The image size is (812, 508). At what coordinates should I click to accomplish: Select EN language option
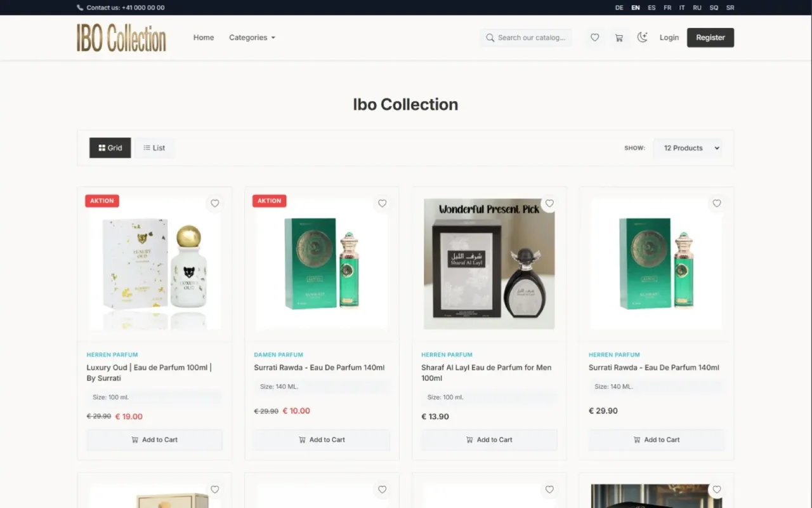(636, 8)
